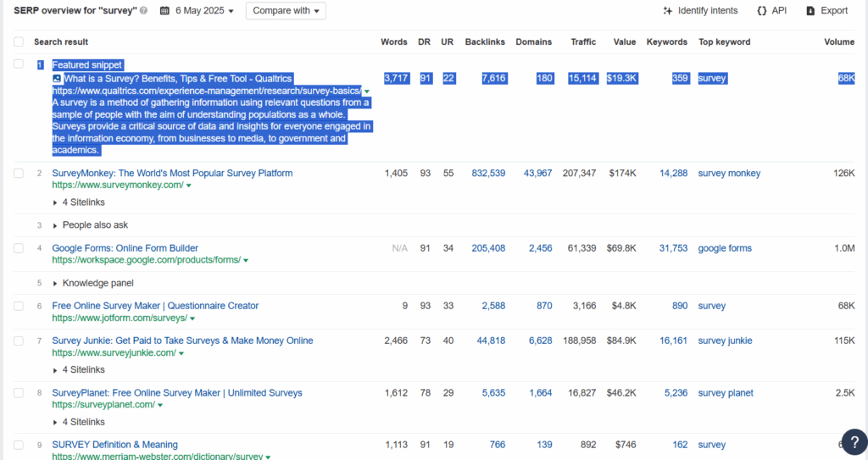Image resolution: width=868 pixels, height=460 pixels.
Task: Open the Survey Junkie: Get Paid to Take Surveys link
Action: point(183,341)
